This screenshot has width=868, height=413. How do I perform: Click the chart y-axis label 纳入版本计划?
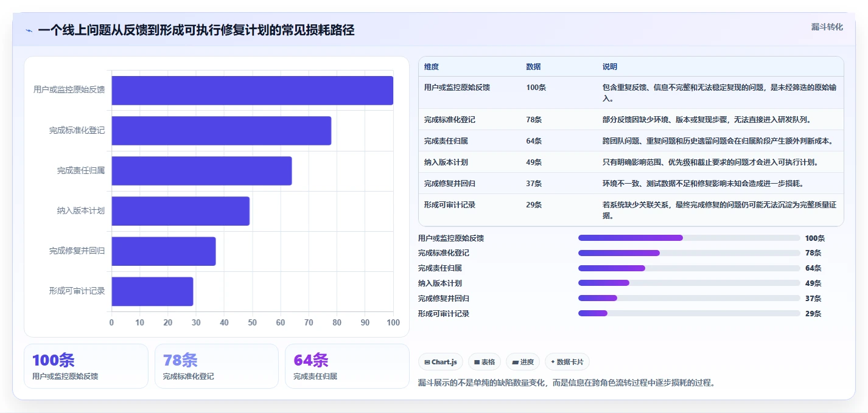click(80, 211)
